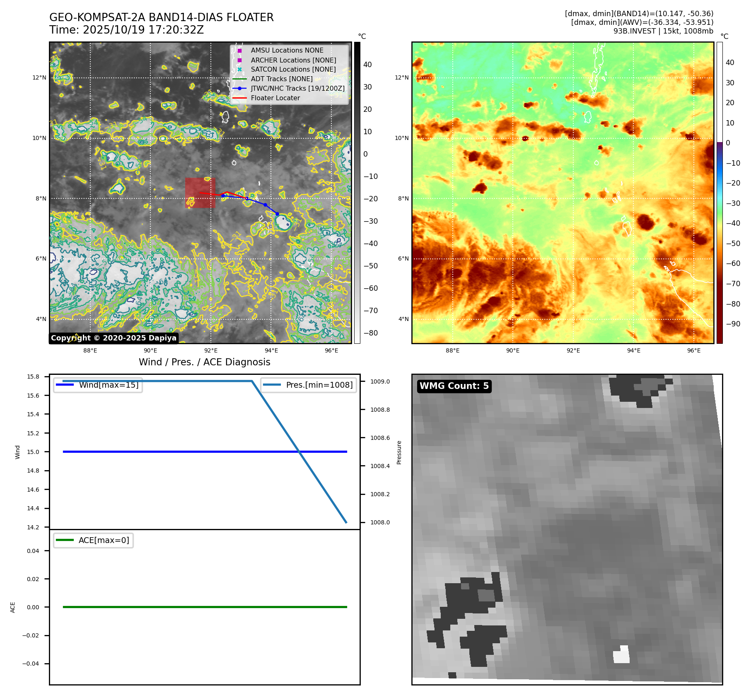Click the grayscale BAND14 temperature colorbar
Image resolution: width=751 pixels, height=700 pixels.
tap(357, 193)
